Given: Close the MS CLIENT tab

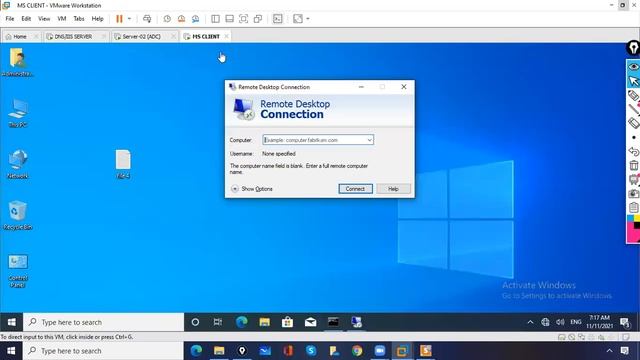Looking at the screenshot, I should tap(226, 36).
